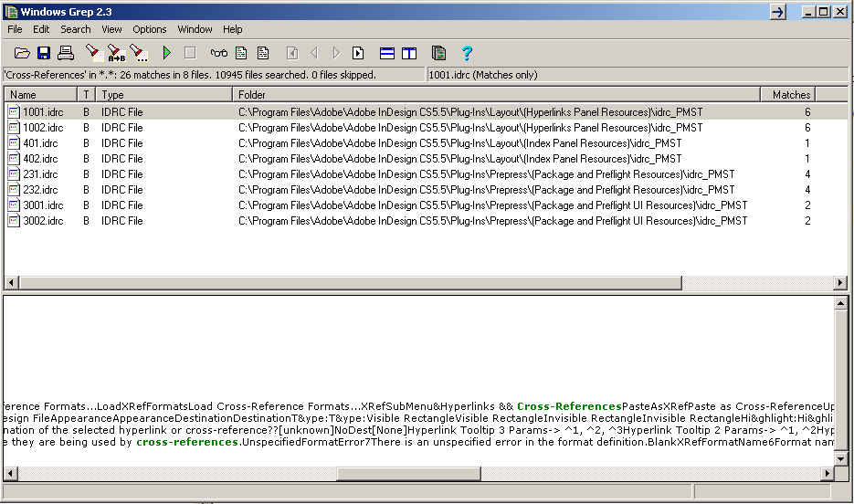Click the highlighted 'Cross-References' match in the first line

point(569,406)
